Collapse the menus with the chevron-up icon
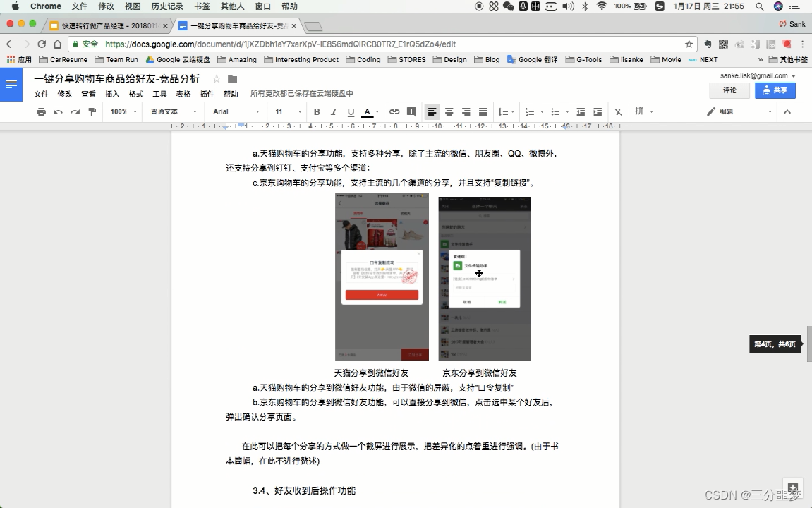Screen dimensions: 812x508 click(x=787, y=111)
